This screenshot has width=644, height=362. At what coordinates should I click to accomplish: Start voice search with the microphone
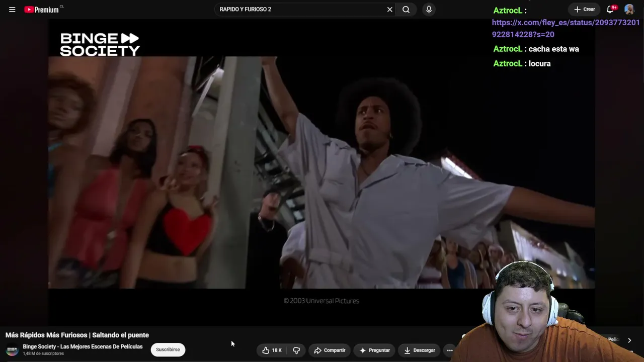429,10
